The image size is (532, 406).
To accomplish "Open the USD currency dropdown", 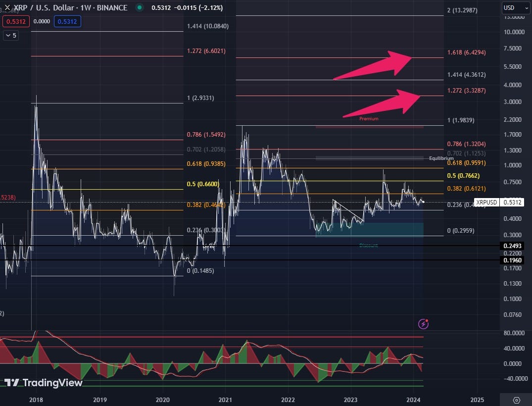I will point(515,8).
